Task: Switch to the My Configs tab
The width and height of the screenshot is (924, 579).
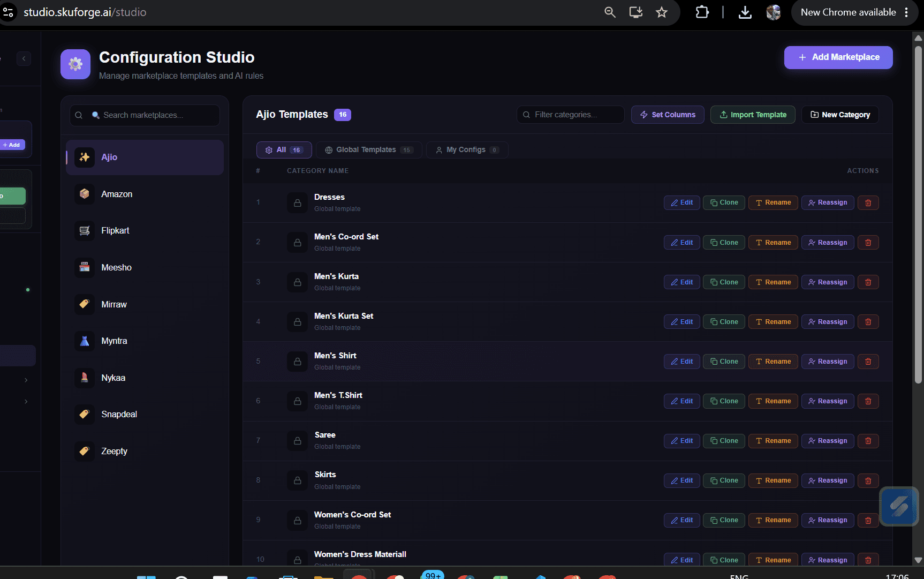Action: click(467, 150)
